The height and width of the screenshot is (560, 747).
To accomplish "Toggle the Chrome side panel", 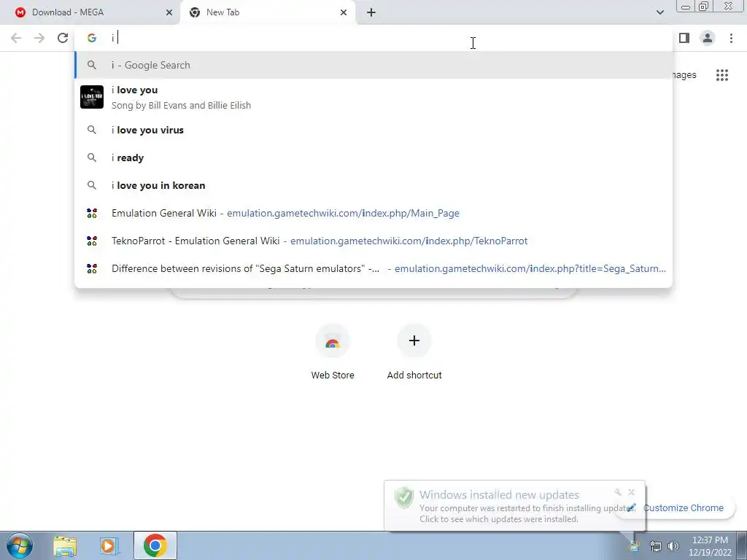I will (x=684, y=38).
